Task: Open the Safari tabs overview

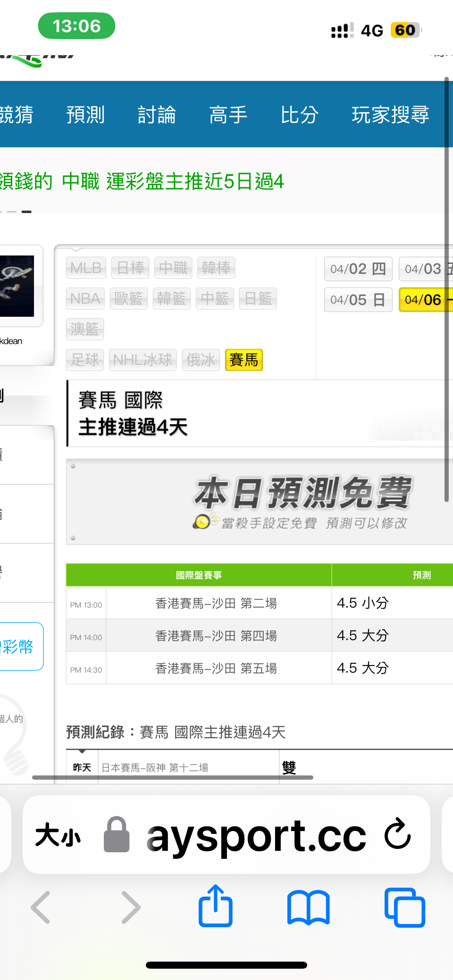Action: pos(405,907)
